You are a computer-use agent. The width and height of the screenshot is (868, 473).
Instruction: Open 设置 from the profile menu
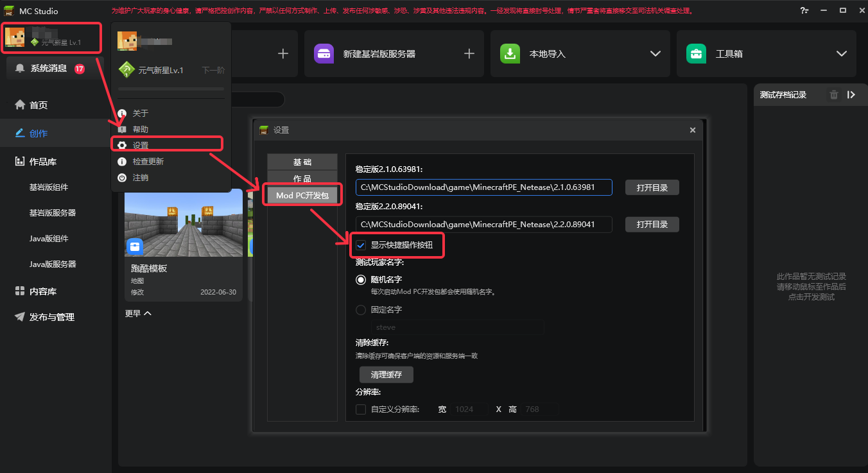pyautogui.click(x=140, y=146)
